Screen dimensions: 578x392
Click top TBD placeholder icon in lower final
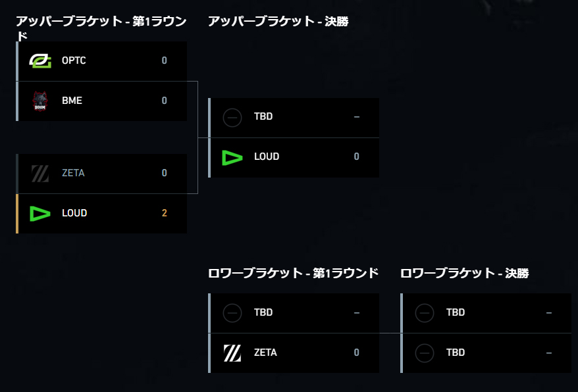tap(425, 313)
